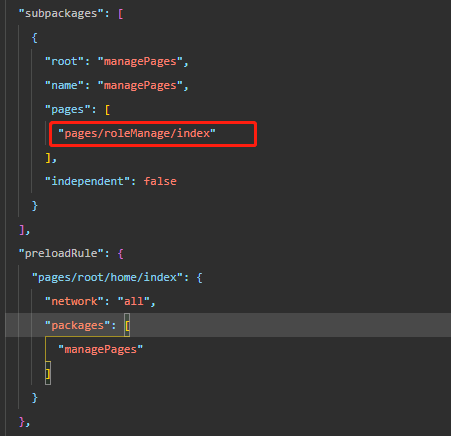Image resolution: width=451 pixels, height=436 pixels.
Task: Click the "independent" key
Action: (87, 181)
